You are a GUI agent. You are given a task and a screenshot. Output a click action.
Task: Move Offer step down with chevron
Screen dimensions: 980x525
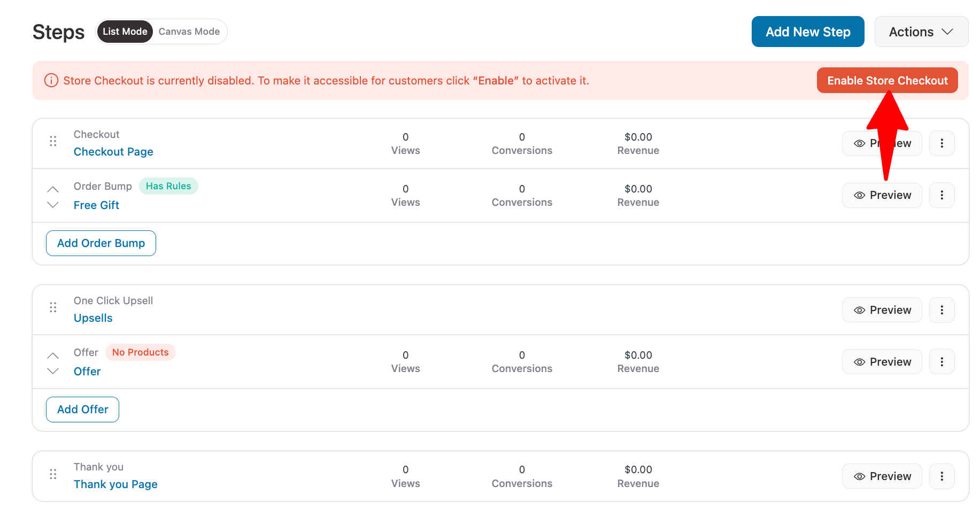(53, 371)
